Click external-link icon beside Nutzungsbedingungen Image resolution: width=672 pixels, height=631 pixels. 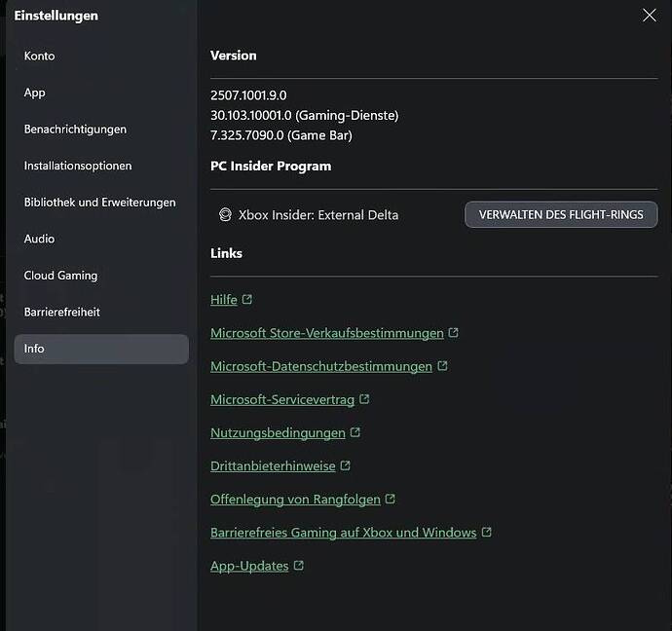point(355,432)
